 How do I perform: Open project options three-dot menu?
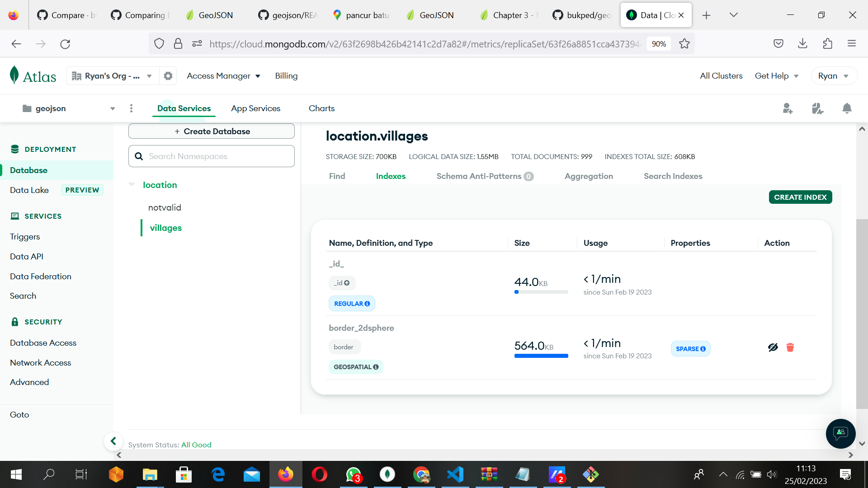tap(131, 108)
